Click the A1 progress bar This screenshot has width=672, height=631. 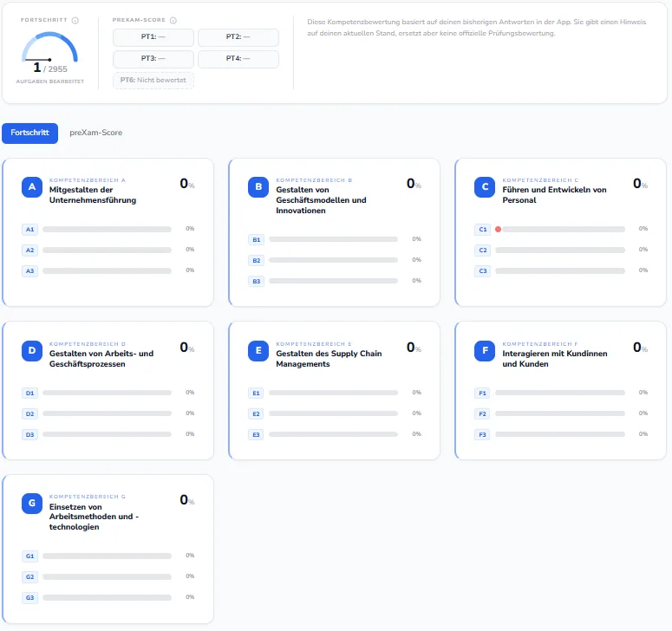click(107, 229)
